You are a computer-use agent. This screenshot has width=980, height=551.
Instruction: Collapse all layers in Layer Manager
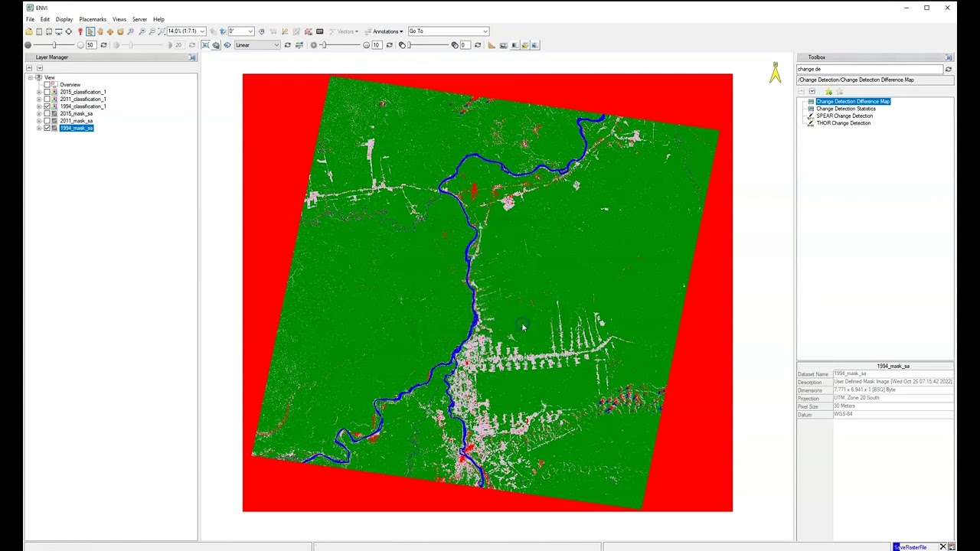click(x=29, y=68)
